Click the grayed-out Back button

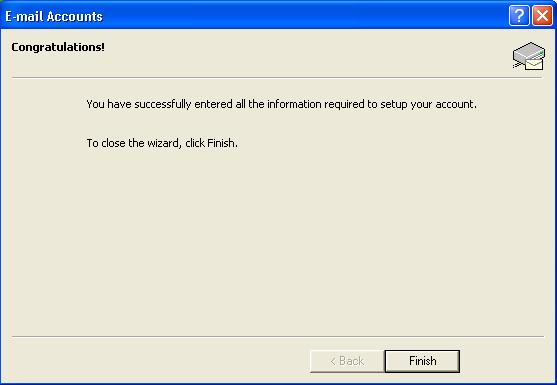click(x=347, y=361)
